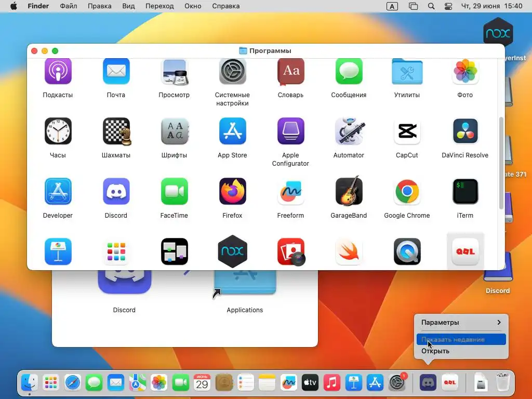
Task: Open the Почта mail app
Action: coord(116,71)
